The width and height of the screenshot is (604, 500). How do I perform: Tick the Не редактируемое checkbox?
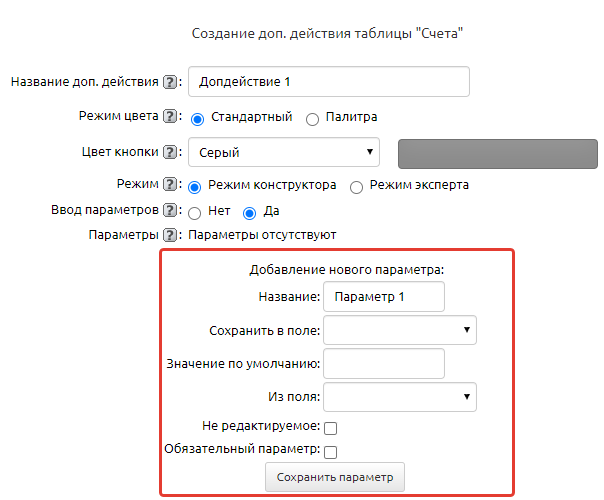click(x=330, y=429)
